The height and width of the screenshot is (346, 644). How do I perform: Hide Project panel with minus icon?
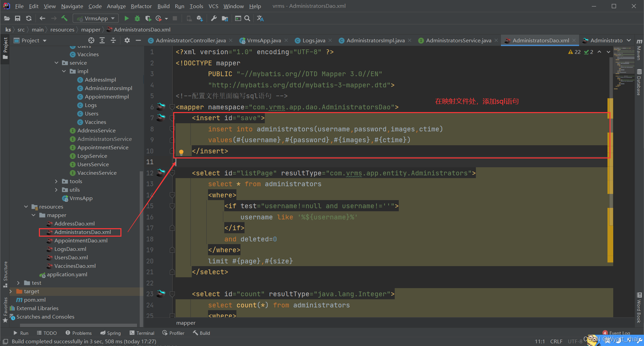[x=138, y=40]
